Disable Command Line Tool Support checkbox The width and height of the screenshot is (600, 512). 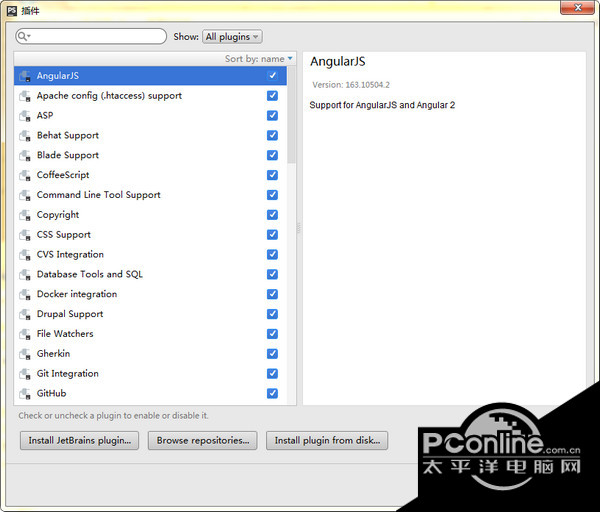[x=272, y=195]
